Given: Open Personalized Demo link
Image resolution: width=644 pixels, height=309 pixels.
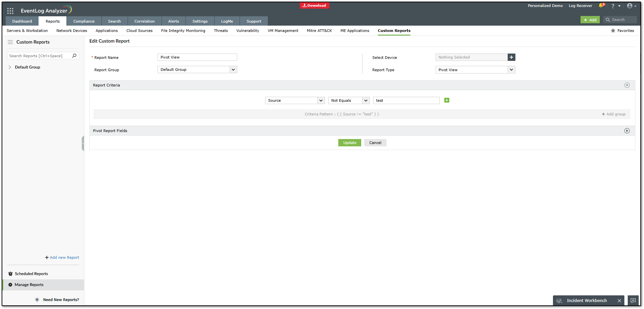Looking at the screenshot, I should (545, 6).
